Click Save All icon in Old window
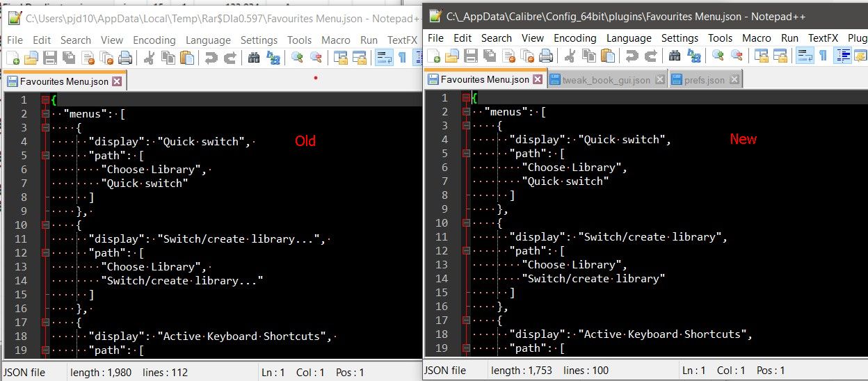Screen dimensions: 868x381 pyautogui.click(x=69, y=58)
